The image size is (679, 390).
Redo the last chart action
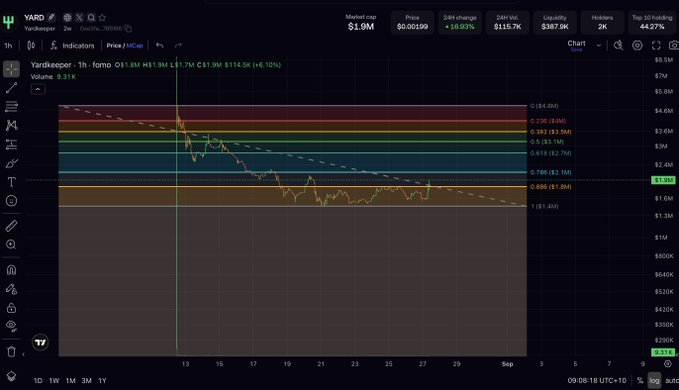178,45
